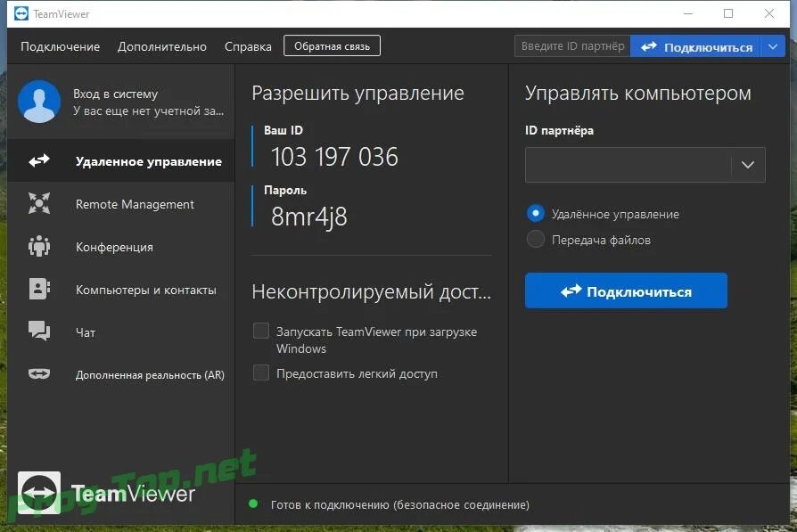Enable Запускать TeamViewer при загрузке Windows

point(261,331)
